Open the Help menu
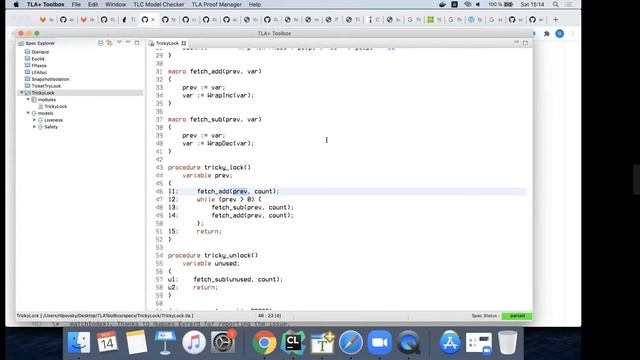Image resolution: width=640 pixels, height=360 pixels. tap(255, 4)
